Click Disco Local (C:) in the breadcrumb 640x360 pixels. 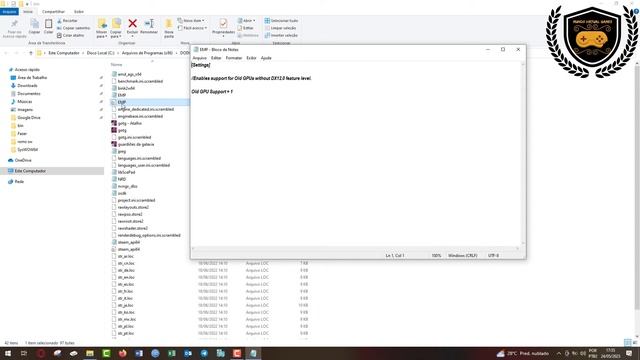(100, 53)
